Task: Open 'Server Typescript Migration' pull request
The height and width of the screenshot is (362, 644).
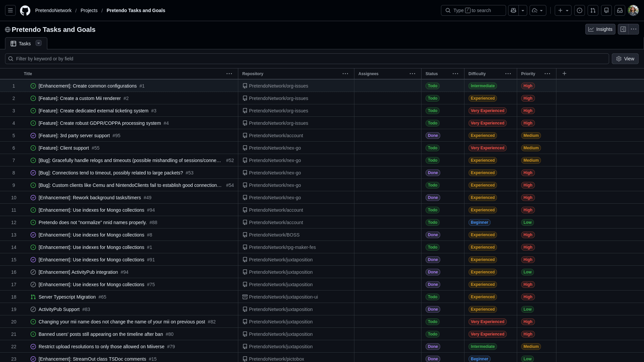Action: pos(67,297)
